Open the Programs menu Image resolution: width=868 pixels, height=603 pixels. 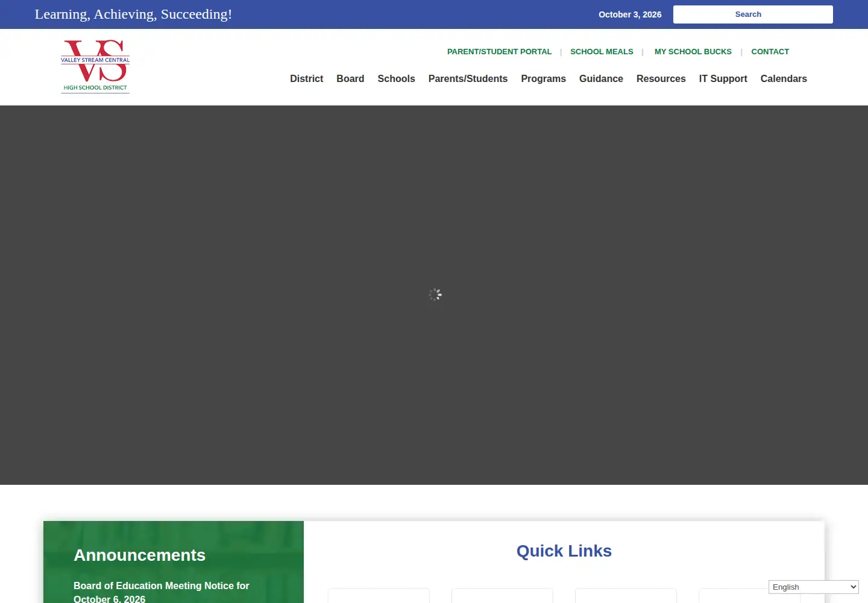tap(543, 78)
